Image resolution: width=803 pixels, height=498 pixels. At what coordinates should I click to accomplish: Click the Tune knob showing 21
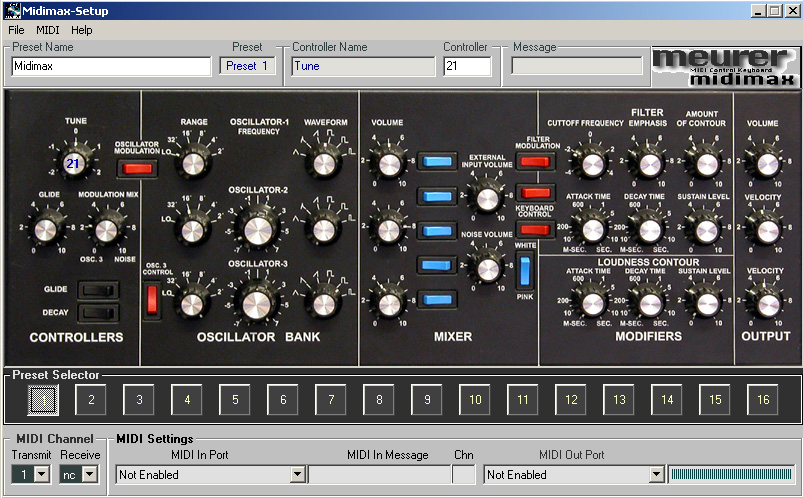click(74, 163)
